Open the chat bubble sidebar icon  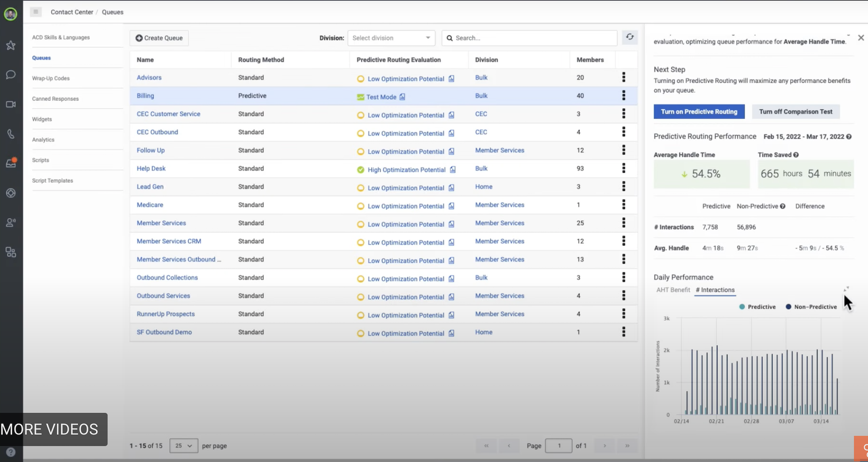(11, 75)
